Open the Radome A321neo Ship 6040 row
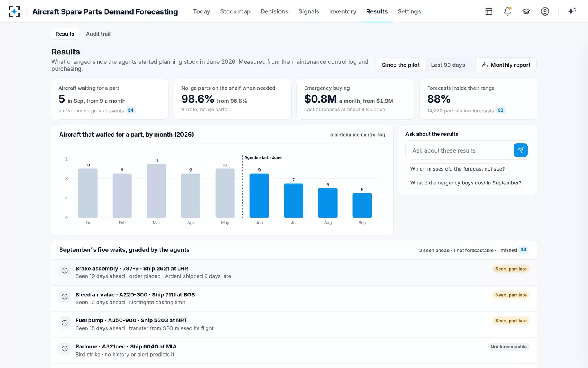Image resolution: width=588 pixels, height=368 pixels. pyautogui.click(x=294, y=350)
